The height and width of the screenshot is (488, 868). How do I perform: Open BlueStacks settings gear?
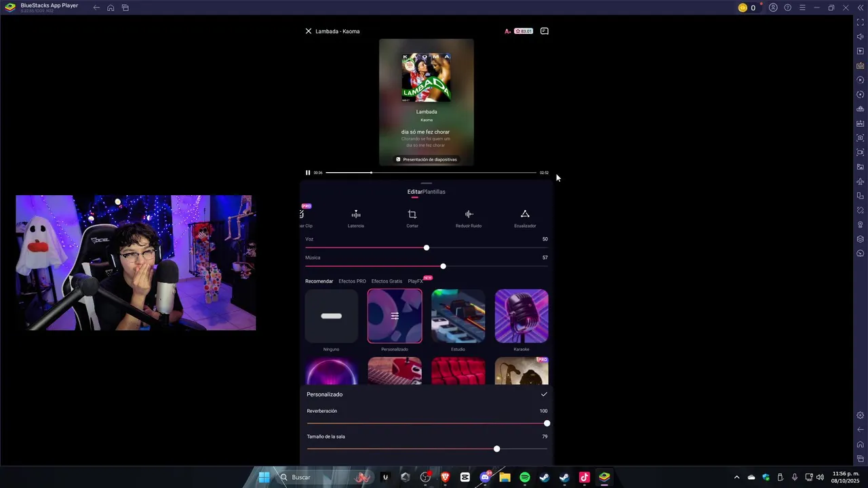click(861, 415)
